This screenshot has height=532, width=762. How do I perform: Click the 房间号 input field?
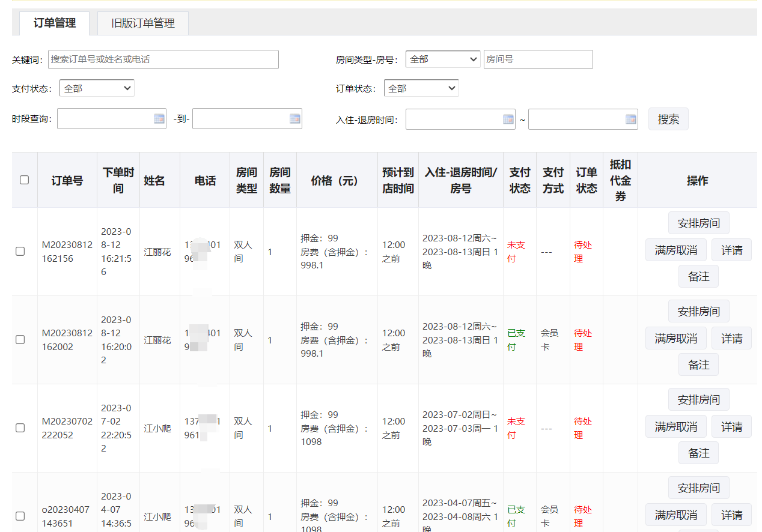[538, 59]
